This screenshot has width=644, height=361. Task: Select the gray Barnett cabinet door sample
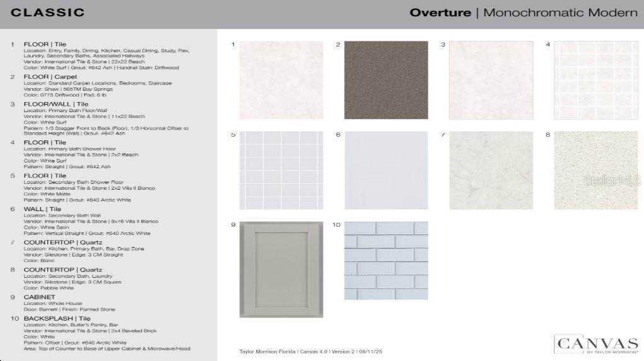[x=281, y=269]
